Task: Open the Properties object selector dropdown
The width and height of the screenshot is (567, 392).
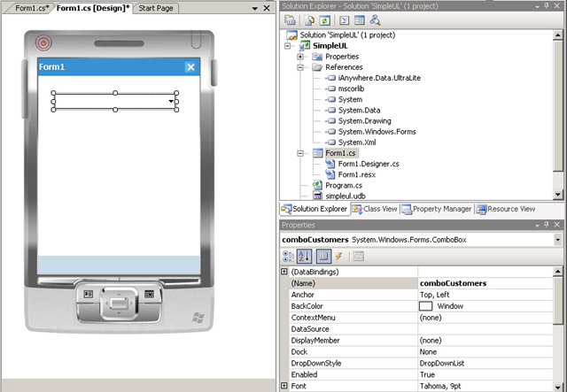Action: 557,240
